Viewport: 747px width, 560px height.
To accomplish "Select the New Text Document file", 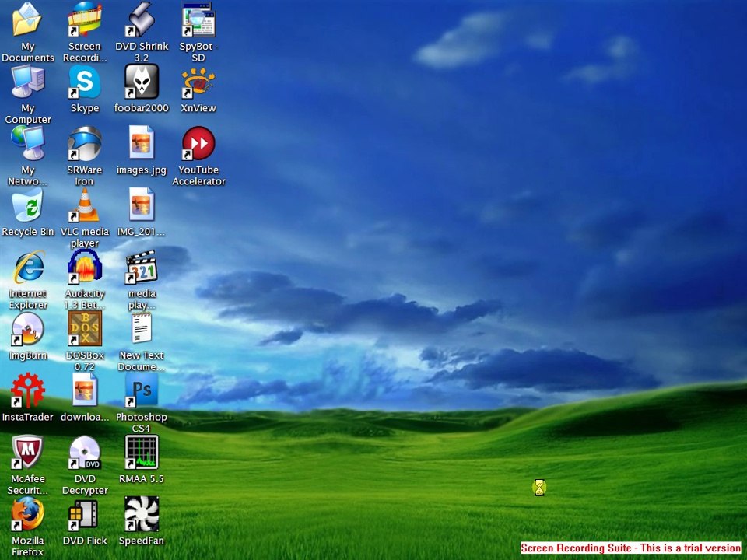I will (x=142, y=328).
